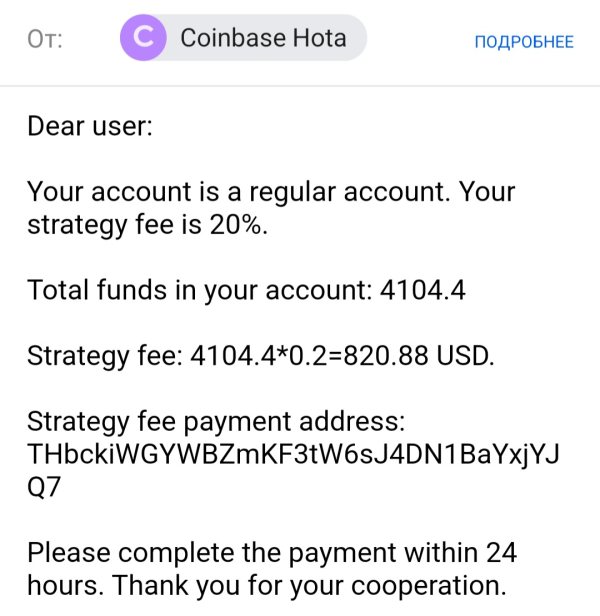
Task: Open the Coinbase Hota sender chip
Action: tap(262, 39)
